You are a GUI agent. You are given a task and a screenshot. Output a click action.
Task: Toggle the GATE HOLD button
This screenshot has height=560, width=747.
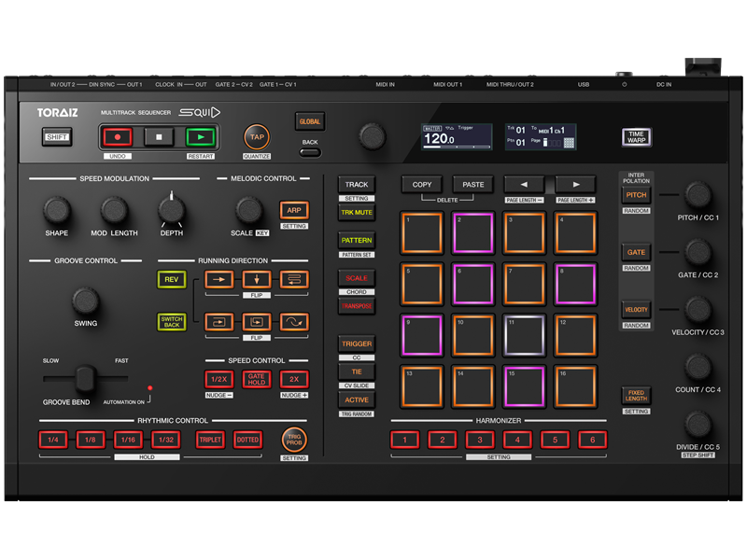coord(256,380)
